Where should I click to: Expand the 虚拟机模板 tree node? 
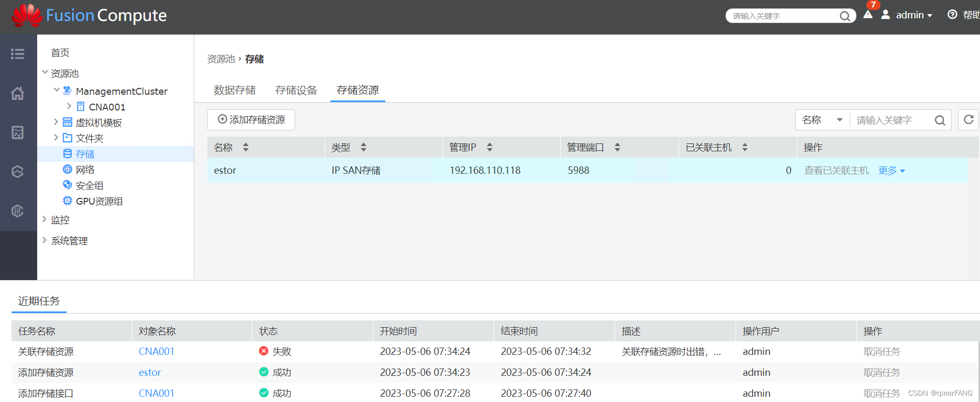tap(57, 122)
